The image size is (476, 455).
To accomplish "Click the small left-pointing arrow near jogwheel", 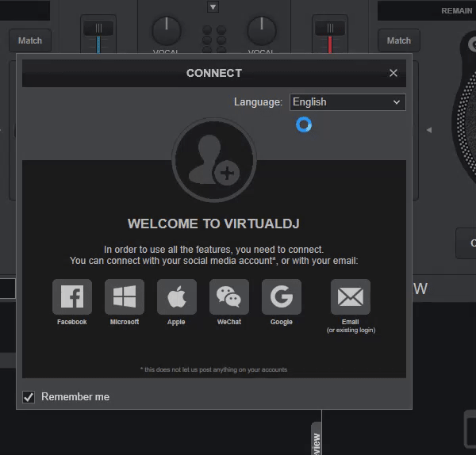I will [429, 130].
